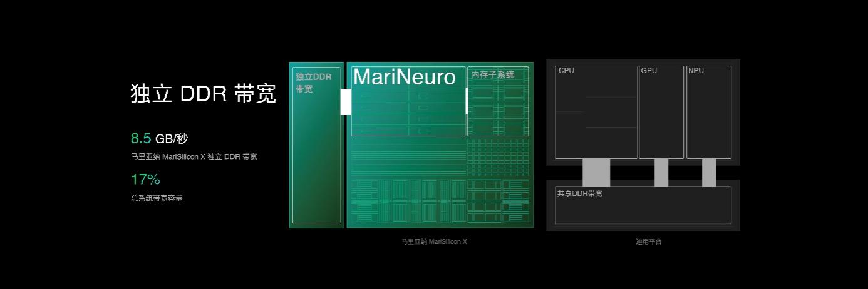Image resolution: width=868 pixels, height=289 pixels.
Task: Select the NPU box
Action: pos(709,113)
